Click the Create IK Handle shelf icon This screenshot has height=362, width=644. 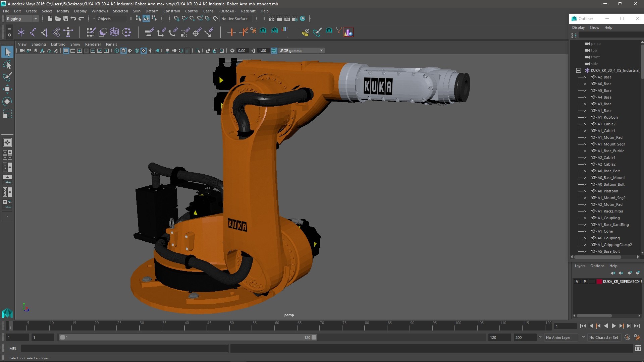45,32
